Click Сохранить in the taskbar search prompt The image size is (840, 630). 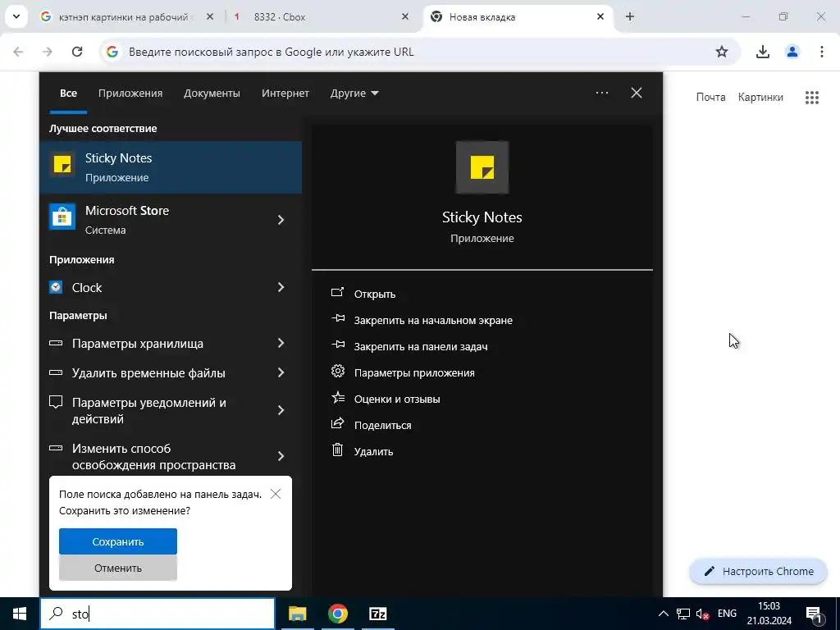[118, 541]
